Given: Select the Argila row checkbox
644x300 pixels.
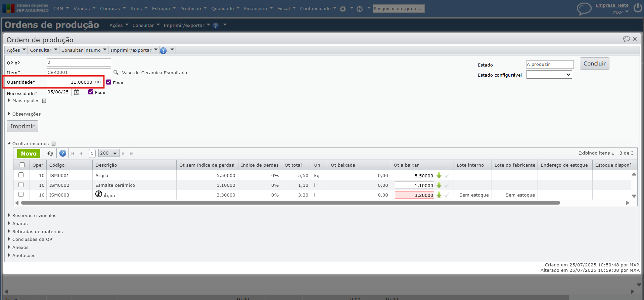Looking at the screenshot, I should [x=21, y=175].
